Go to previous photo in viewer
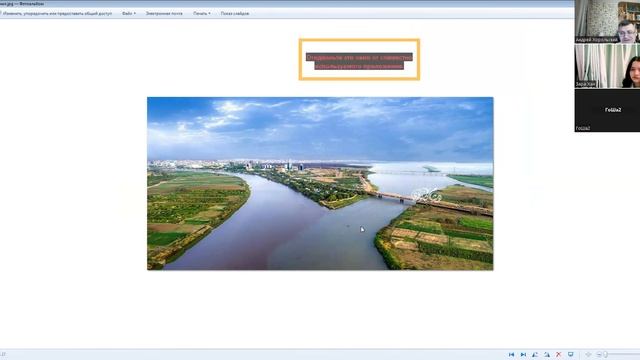The height and width of the screenshot is (360, 640). click(x=511, y=355)
